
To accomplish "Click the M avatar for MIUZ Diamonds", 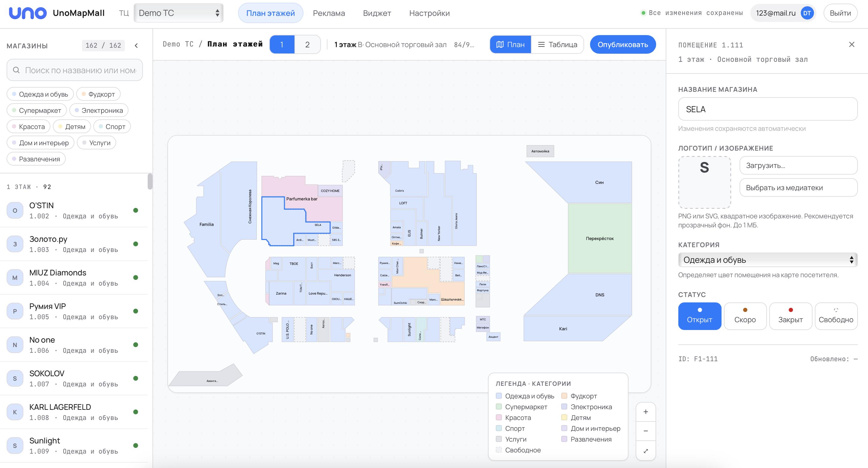I will (x=15, y=278).
